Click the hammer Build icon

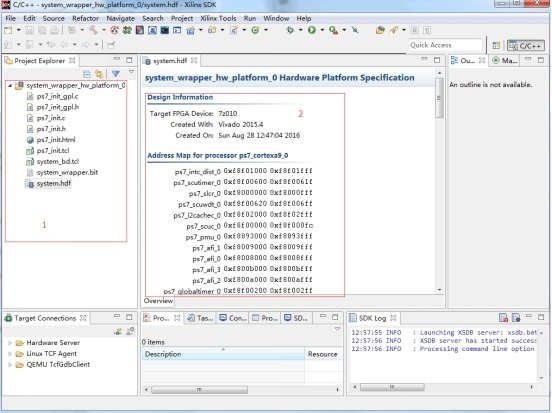point(93,30)
